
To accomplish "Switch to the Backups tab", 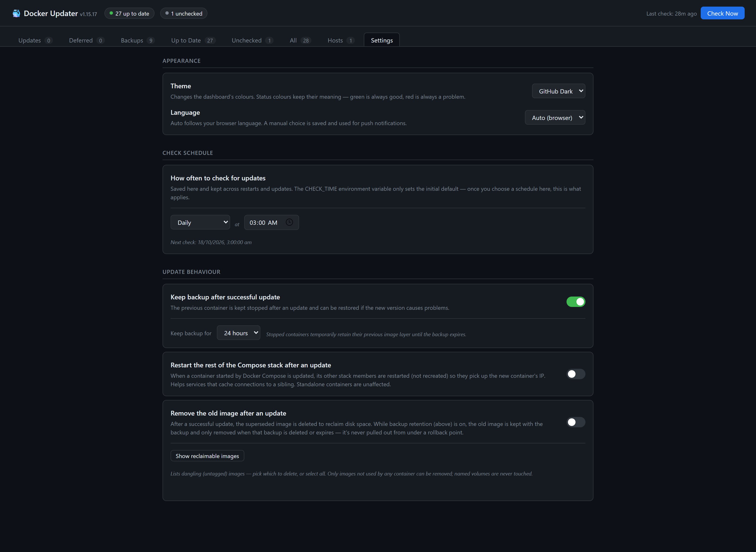I will [x=137, y=40].
